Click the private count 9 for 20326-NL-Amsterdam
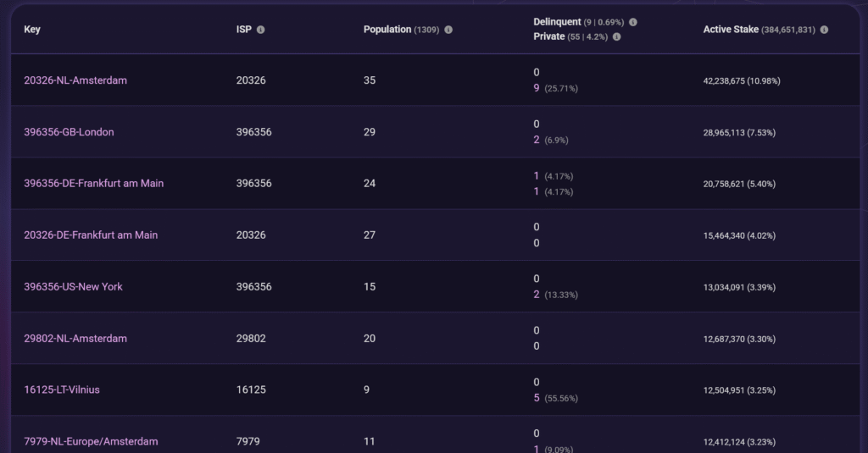This screenshot has height=453, width=868. (x=537, y=88)
